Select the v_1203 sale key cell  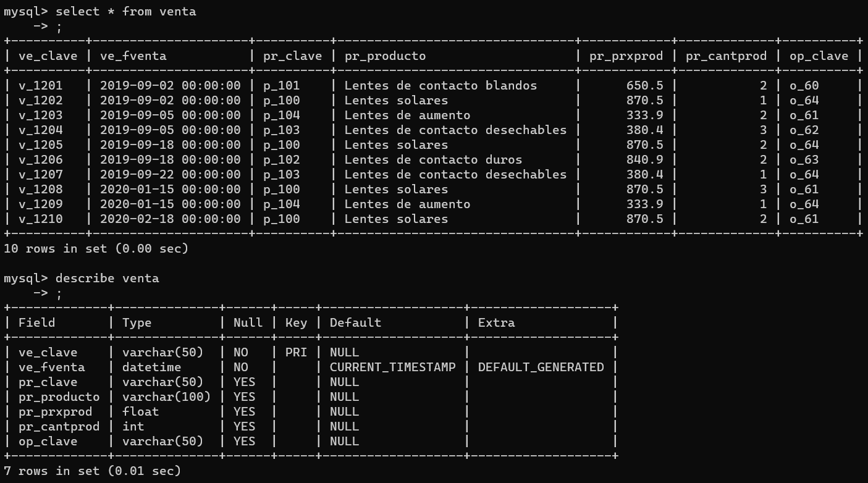pos(41,115)
